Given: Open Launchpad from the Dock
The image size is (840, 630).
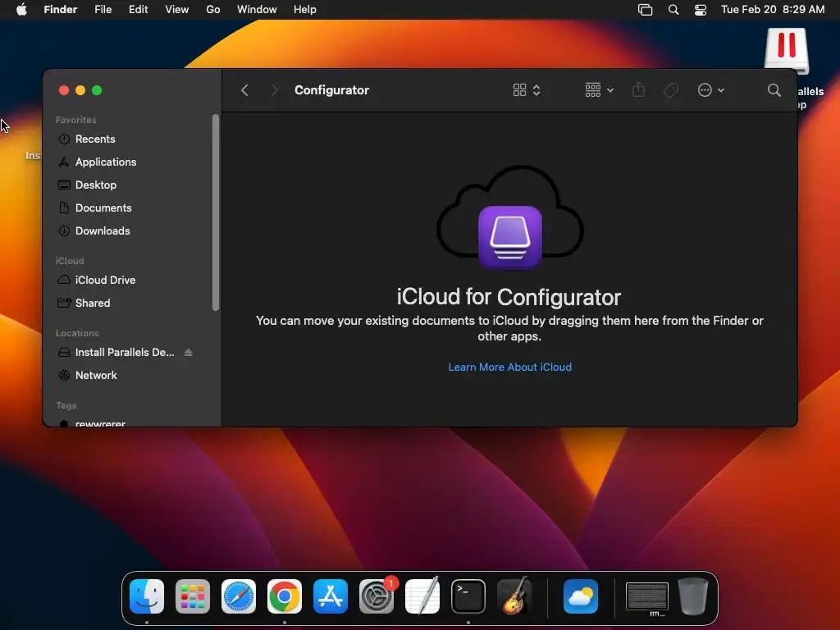Looking at the screenshot, I should pyautogui.click(x=193, y=596).
